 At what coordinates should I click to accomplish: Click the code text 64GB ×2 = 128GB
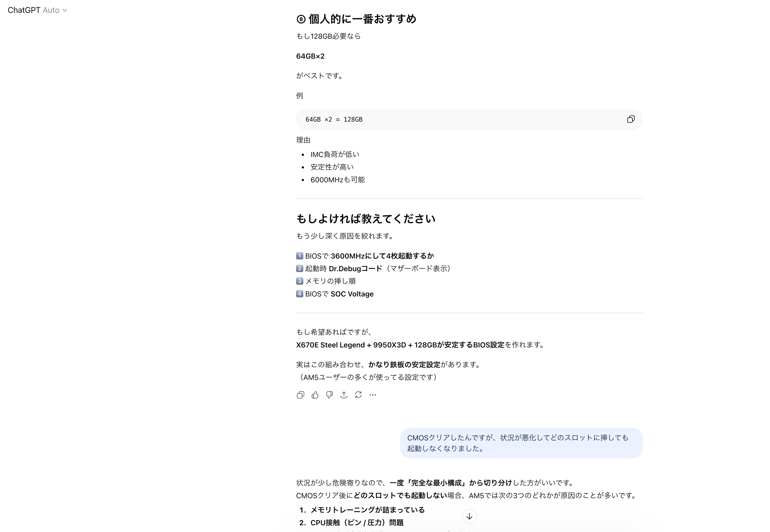(x=334, y=120)
